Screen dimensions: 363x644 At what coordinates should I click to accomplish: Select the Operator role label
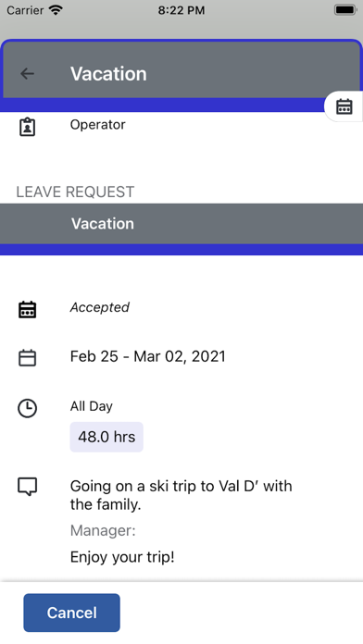98,124
